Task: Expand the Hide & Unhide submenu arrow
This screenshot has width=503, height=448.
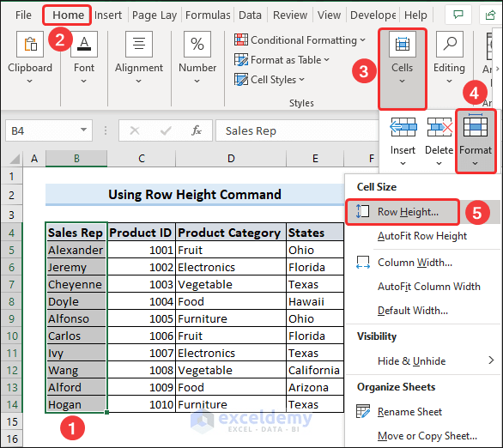Action: pyautogui.click(x=491, y=360)
